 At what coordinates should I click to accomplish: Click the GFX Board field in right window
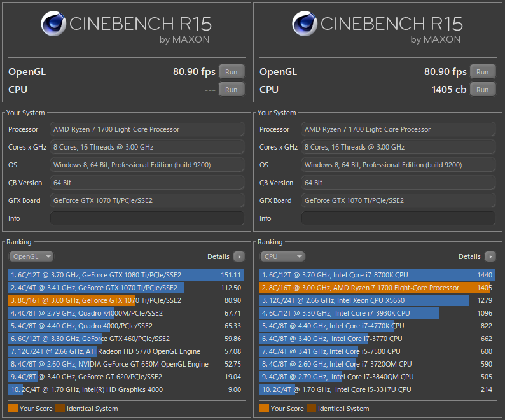(398, 200)
